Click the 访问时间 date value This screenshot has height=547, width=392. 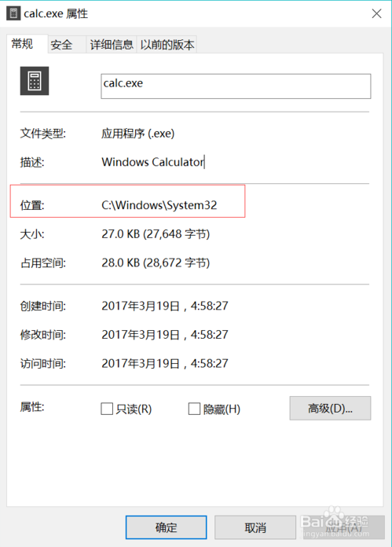[165, 364]
